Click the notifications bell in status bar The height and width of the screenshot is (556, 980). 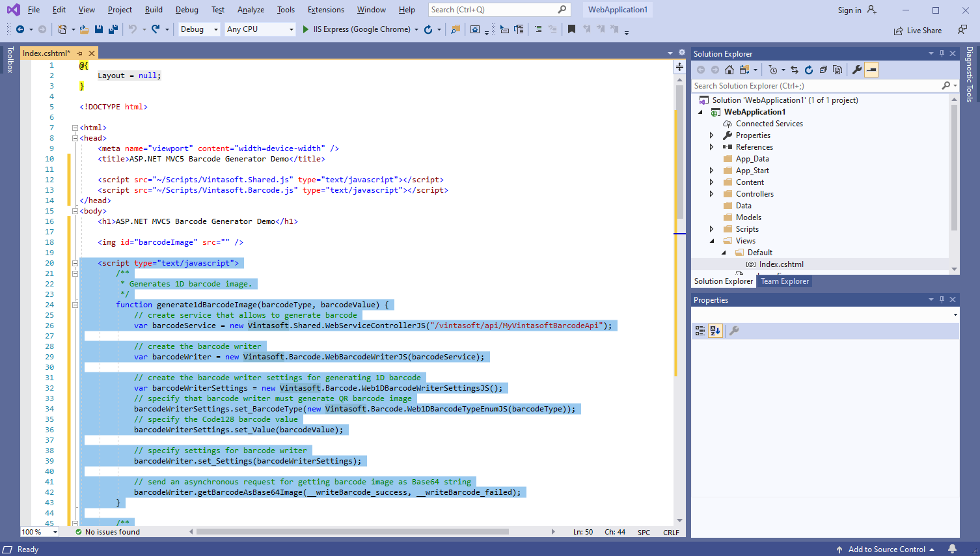click(952, 549)
